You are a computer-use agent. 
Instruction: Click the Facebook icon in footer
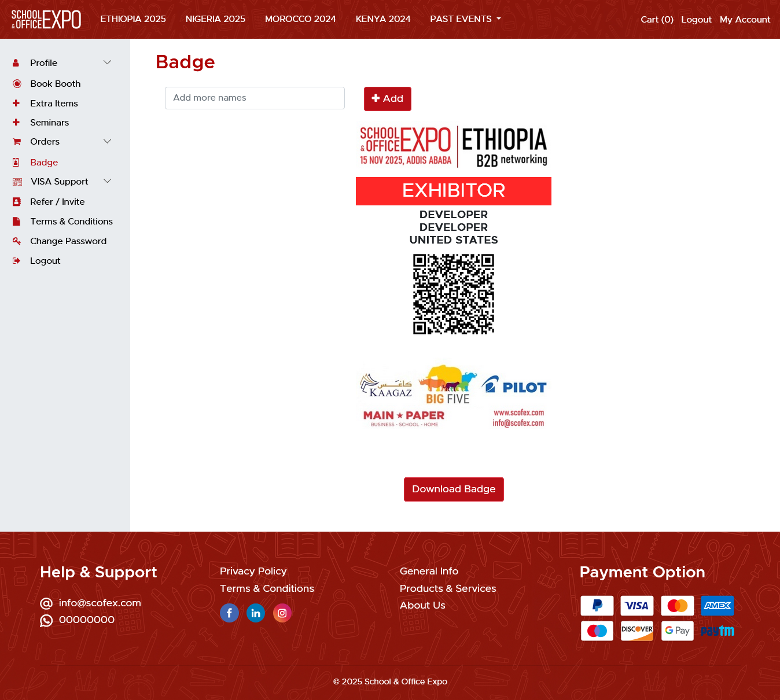(x=229, y=613)
